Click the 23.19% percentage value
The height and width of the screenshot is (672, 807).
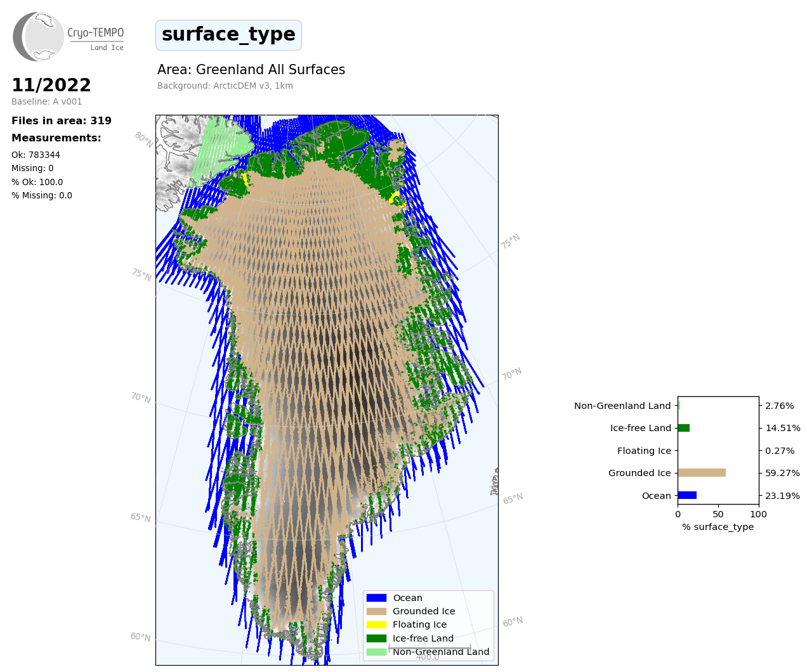(x=783, y=496)
